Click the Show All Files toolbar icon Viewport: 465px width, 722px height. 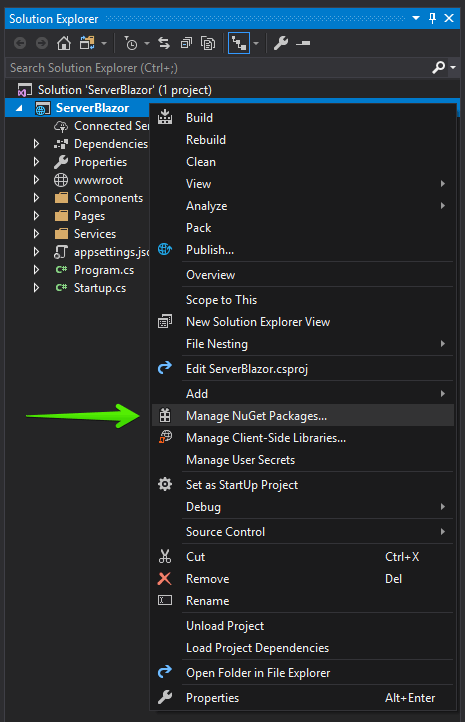[208, 43]
